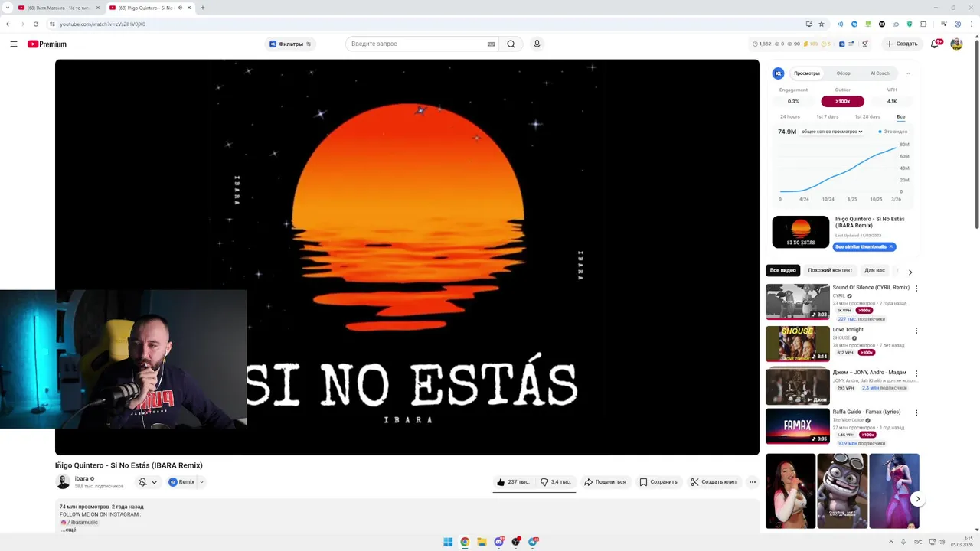The width and height of the screenshot is (980, 551).
Task: Show next category chips arrow
Action: (x=910, y=272)
